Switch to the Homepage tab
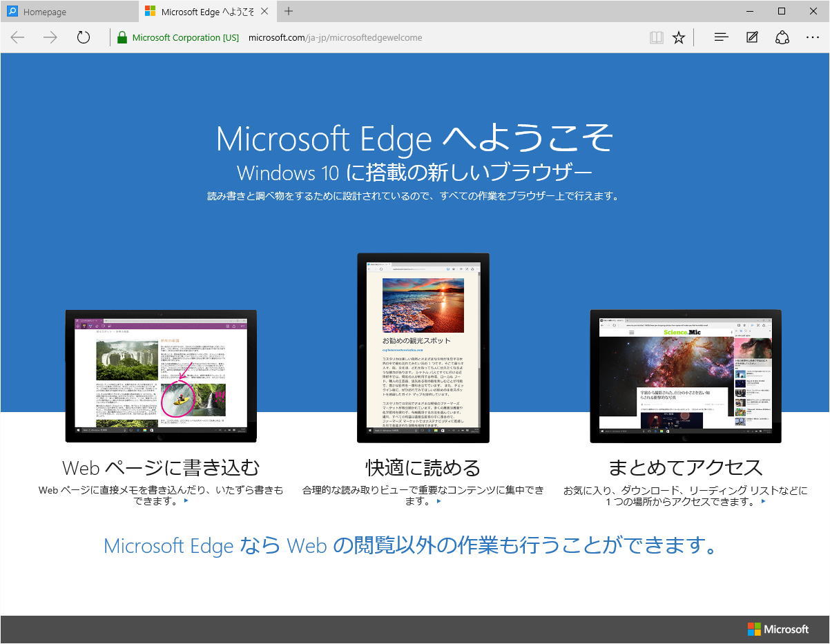Viewport: 830px width, 644px height. coord(69,12)
